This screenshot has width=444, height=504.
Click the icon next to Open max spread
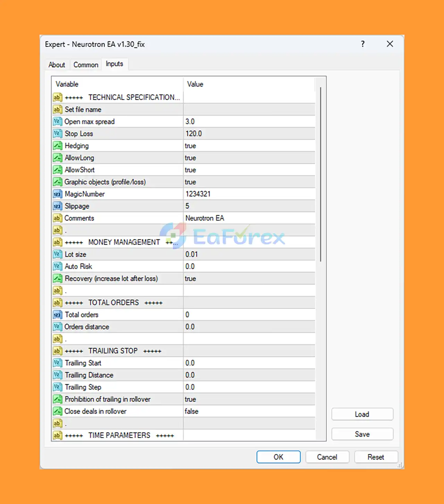(57, 121)
